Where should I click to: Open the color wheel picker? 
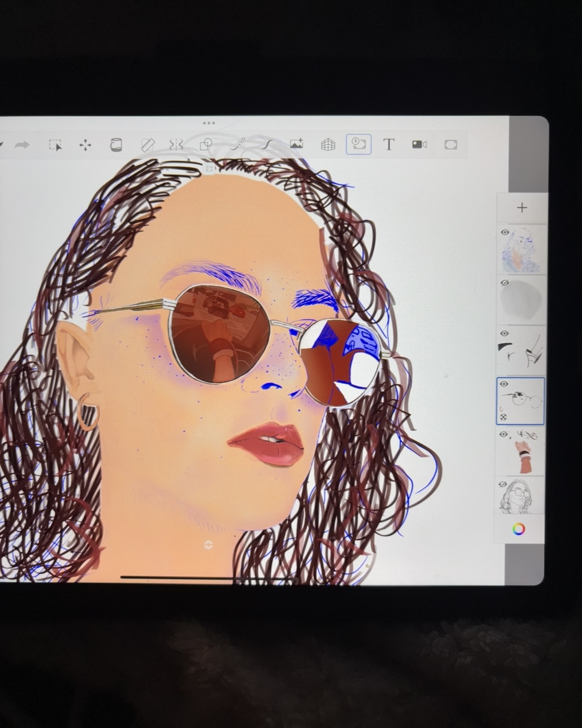(x=518, y=529)
